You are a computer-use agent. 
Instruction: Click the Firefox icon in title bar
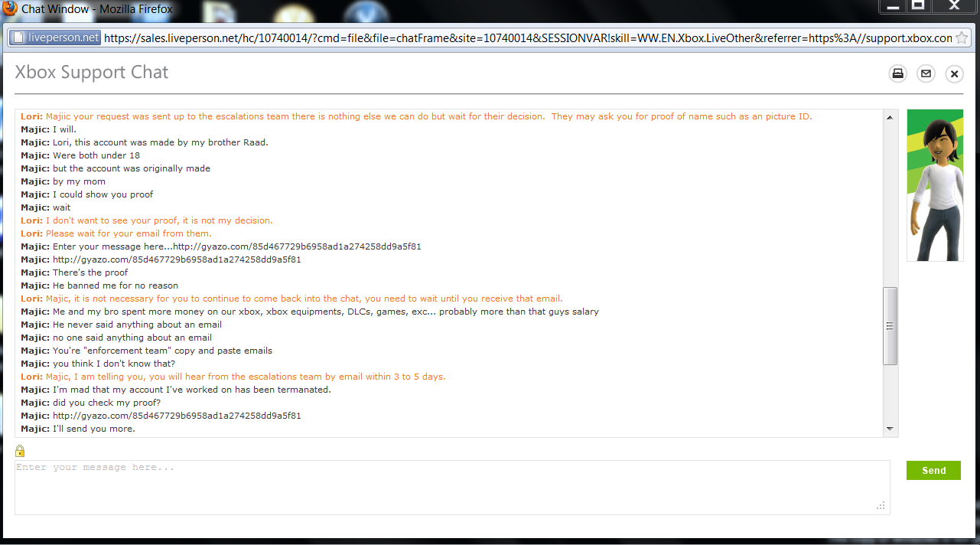click(x=9, y=9)
